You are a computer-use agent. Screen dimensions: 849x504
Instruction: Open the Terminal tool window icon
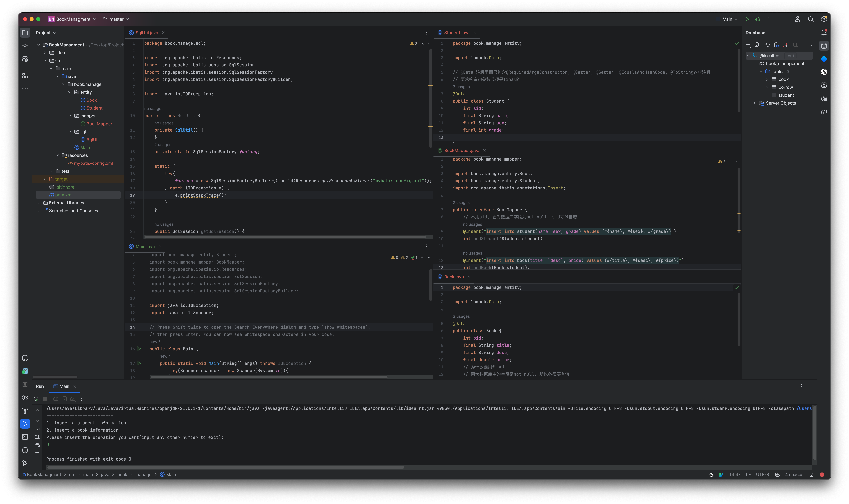point(25,437)
